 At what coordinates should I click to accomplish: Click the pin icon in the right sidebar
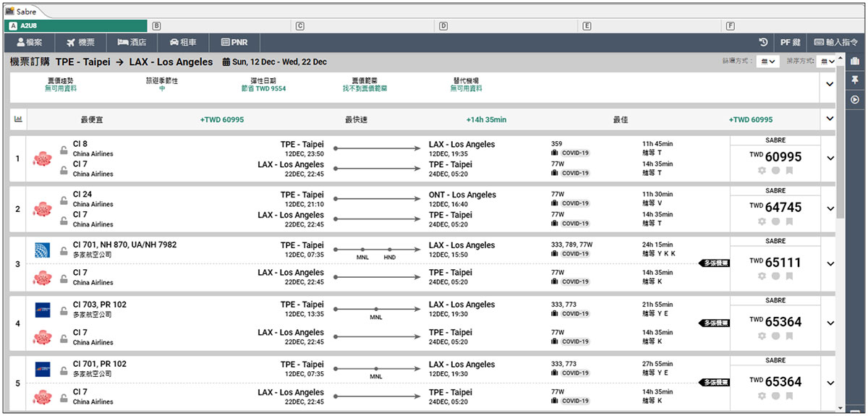855,80
